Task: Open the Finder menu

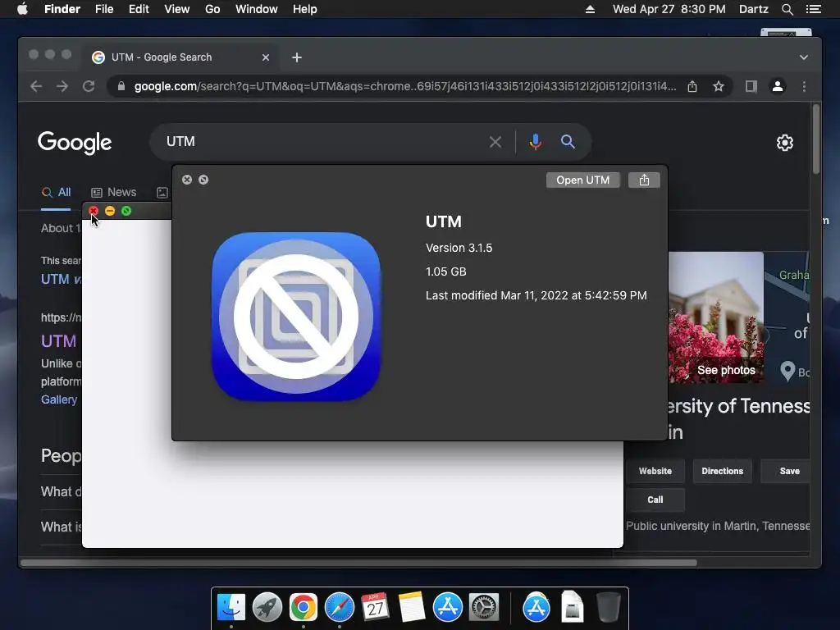Action: (x=62, y=9)
